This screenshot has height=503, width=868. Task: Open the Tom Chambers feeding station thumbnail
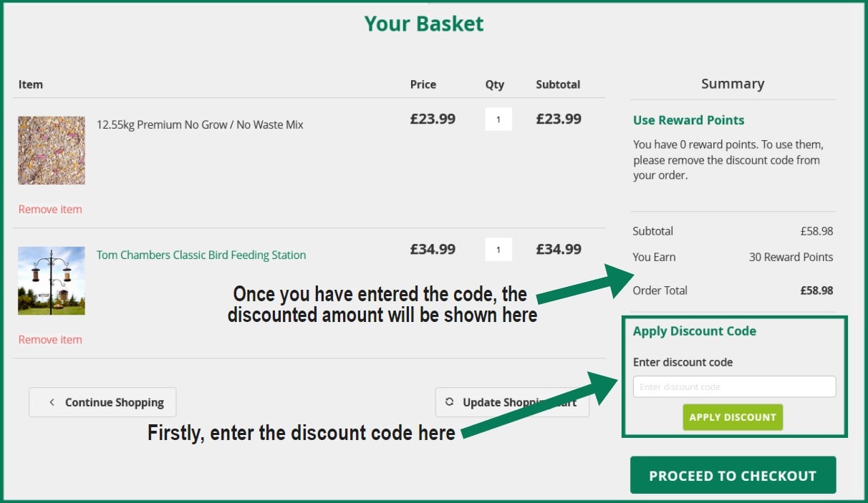(x=52, y=280)
